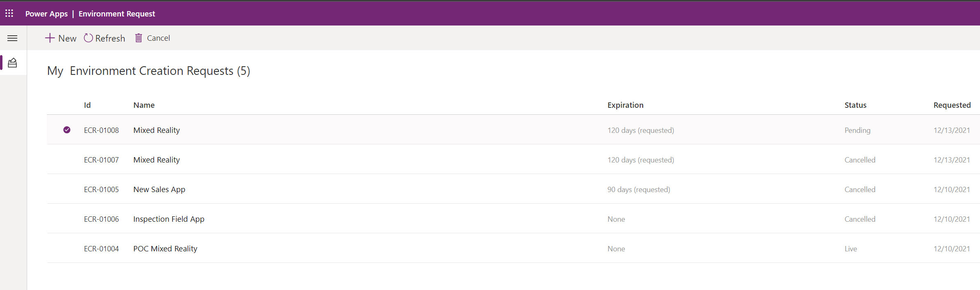Click the Power Apps title link
The width and height of the screenshot is (980, 290).
click(x=46, y=14)
